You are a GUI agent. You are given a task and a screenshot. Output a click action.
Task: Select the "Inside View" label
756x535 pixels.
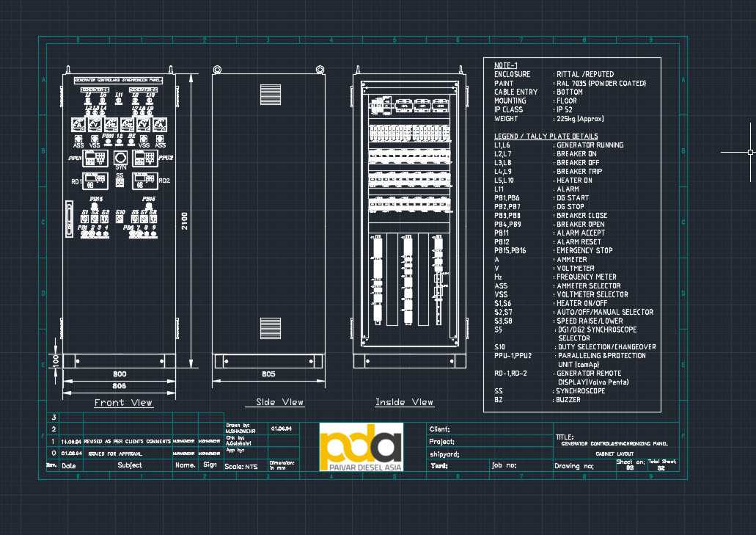pos(404,402)
